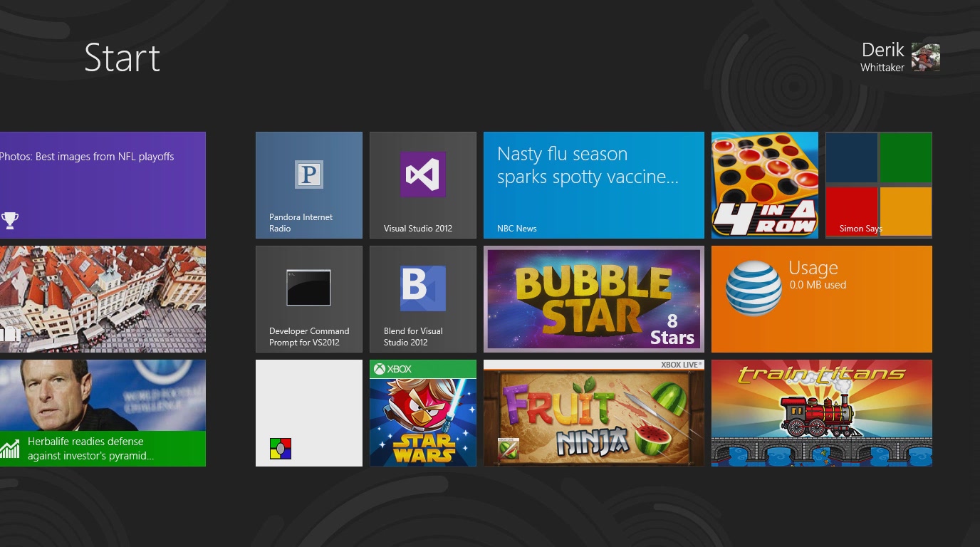Open the AT&T Usage tile
Screen dimensions: 980x547
click(x=822, y=299)
